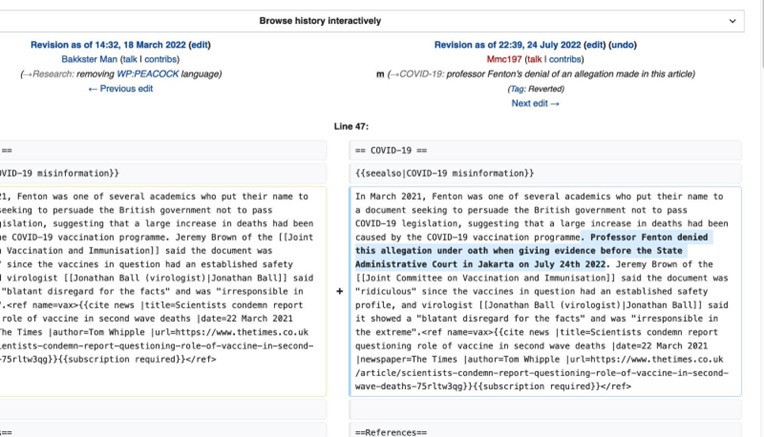Open the WP:PEACOCK link
764x437 pixels.
point(148,74)
